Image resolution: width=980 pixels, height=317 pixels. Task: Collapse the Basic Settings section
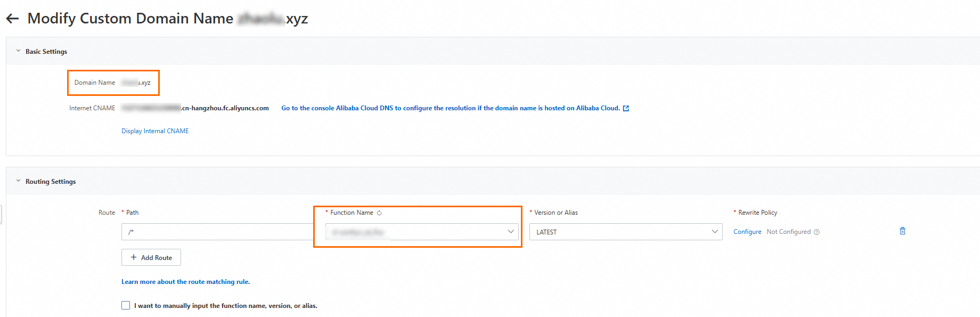pos(19,51)
